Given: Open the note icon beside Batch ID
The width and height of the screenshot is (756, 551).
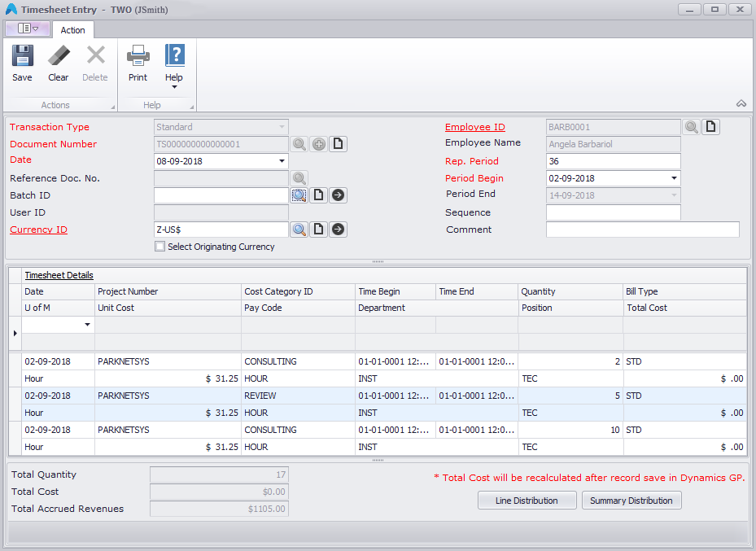Looking at the screenshot, I should tap(319, 195).
